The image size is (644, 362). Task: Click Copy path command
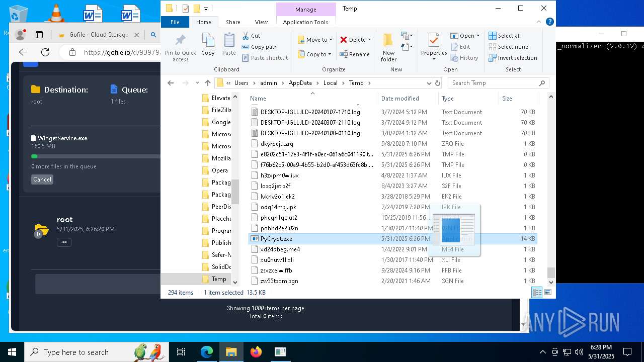260,47
